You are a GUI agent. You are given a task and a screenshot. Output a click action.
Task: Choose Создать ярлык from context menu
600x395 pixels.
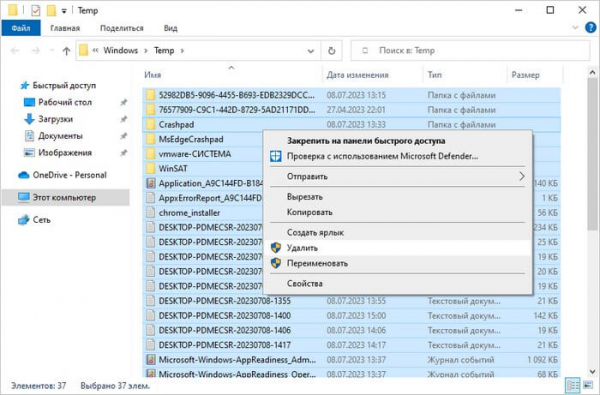click(x=398, y=232)
